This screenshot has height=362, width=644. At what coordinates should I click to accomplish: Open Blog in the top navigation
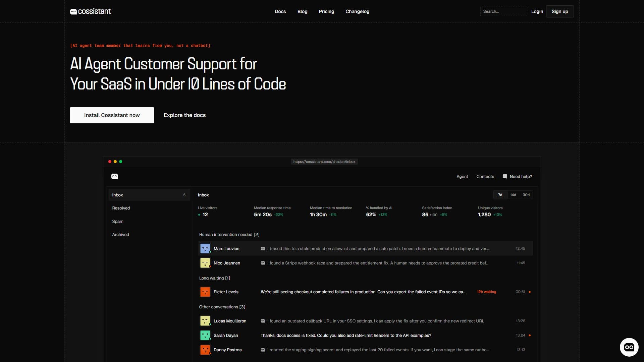302,11
